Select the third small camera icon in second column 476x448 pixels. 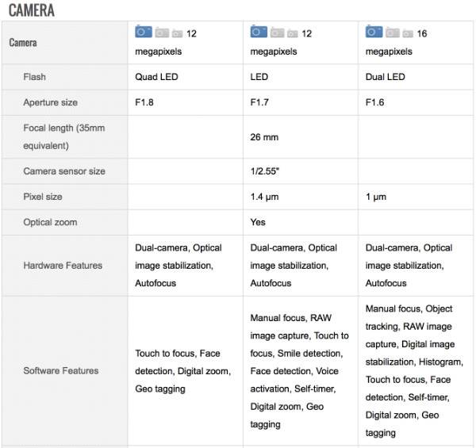pos(293,33)
